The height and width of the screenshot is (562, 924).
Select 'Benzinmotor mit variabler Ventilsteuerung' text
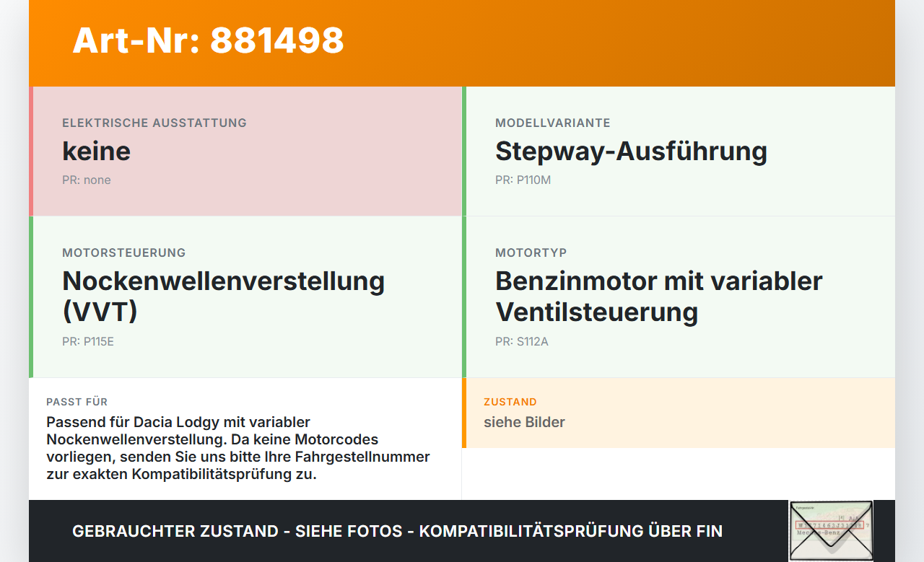click(659, 296)
